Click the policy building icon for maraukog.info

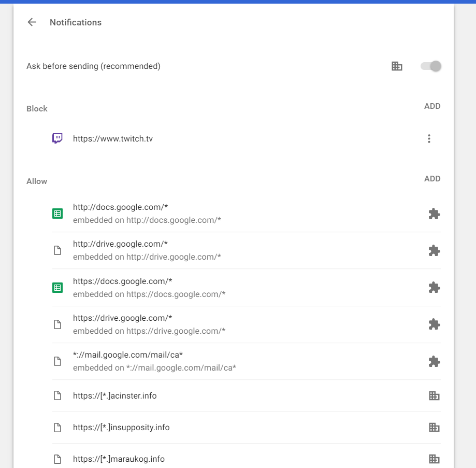click(434, 459)
